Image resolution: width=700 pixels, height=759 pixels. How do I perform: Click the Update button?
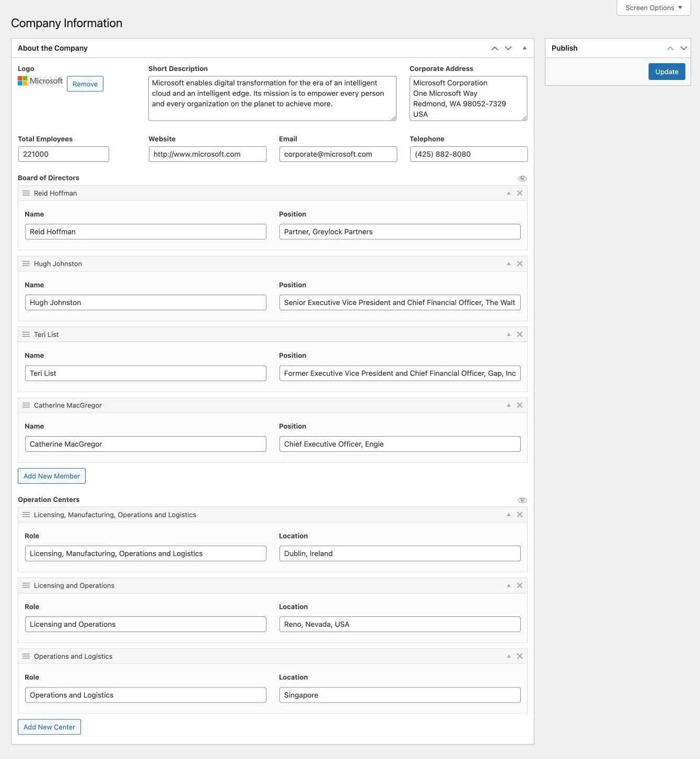667,72
